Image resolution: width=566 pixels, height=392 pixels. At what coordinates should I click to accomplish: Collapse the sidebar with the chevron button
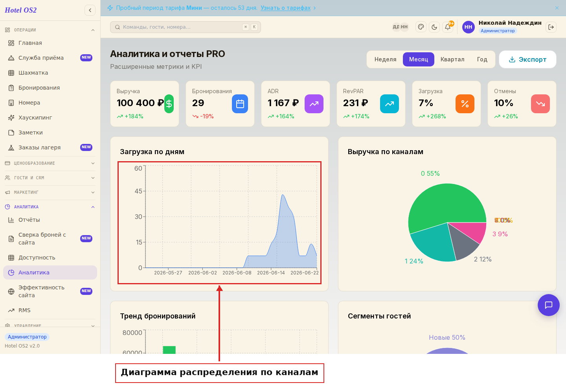tap(90, 10)
